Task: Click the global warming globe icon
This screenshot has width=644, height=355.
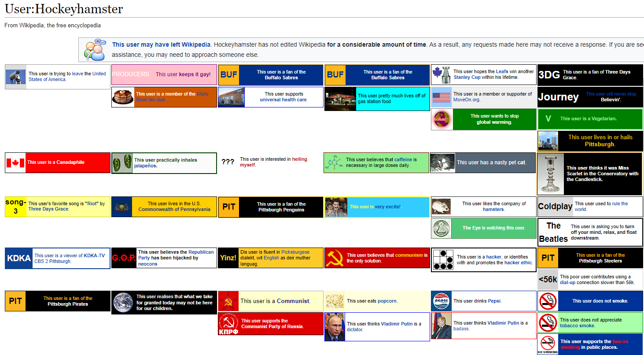Action: point(442,119)
